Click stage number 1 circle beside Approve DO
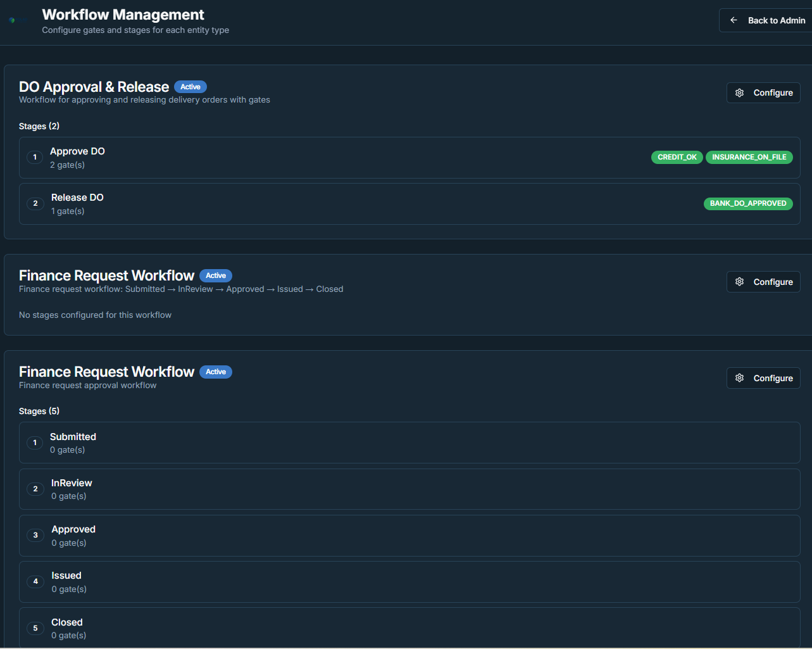This screenshot has width=812, height=649. pos(35,157)
